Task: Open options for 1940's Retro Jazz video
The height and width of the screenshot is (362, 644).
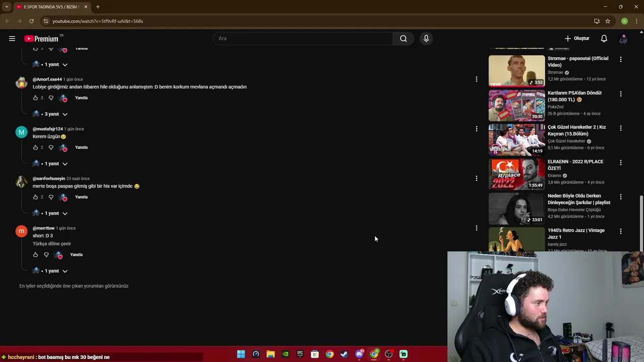Action: (620, 231)
